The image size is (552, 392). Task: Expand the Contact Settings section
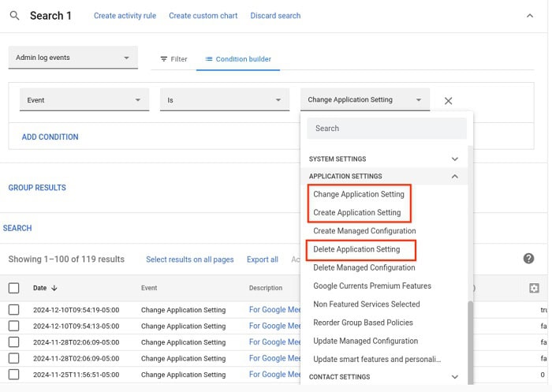tap(454, 377)
